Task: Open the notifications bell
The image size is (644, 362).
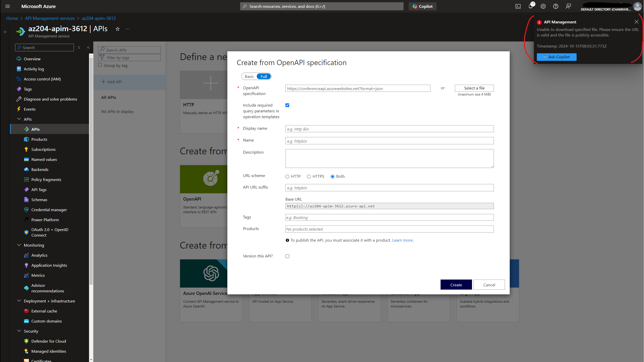Action: point(531,6)
